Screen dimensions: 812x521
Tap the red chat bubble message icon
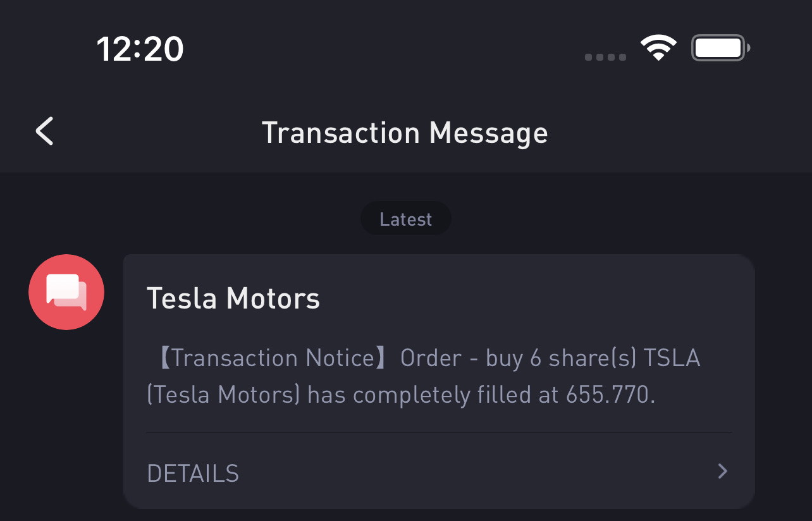click(x=66, y=292)
